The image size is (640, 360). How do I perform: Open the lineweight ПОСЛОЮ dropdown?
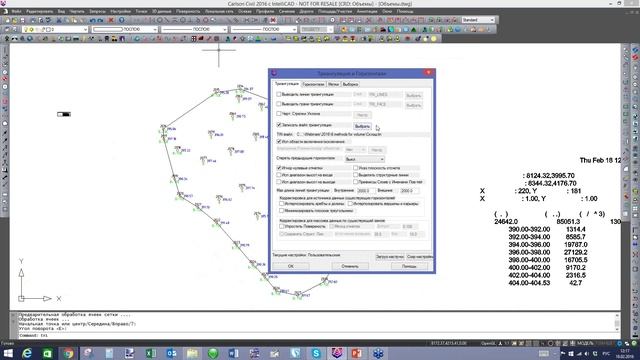click(x=263, y=29)
